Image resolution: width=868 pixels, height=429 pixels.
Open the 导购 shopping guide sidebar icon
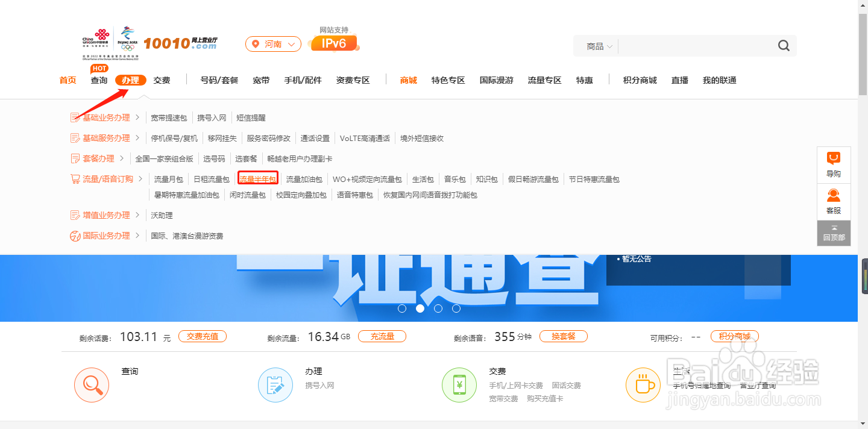[834, 163]
